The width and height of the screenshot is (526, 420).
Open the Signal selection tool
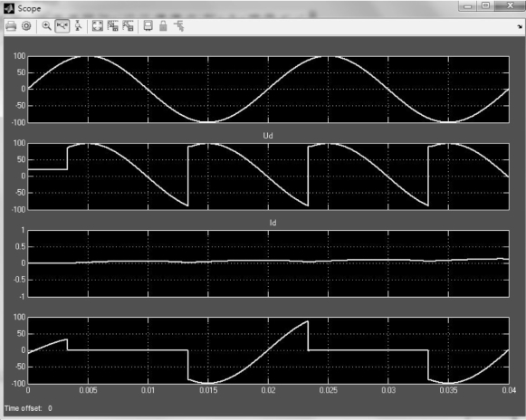coord(178,26)
